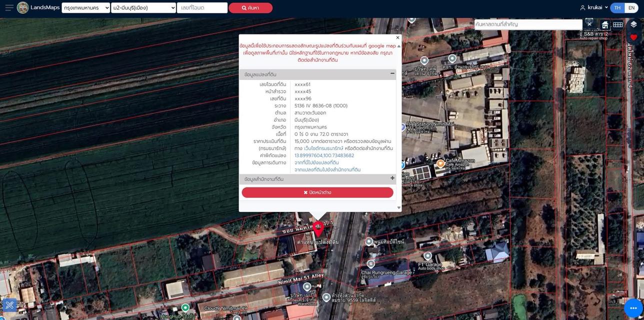Viewport: 644px width, 320px height.
Task: Click the home icon near search box
Action: pos(605,24)
